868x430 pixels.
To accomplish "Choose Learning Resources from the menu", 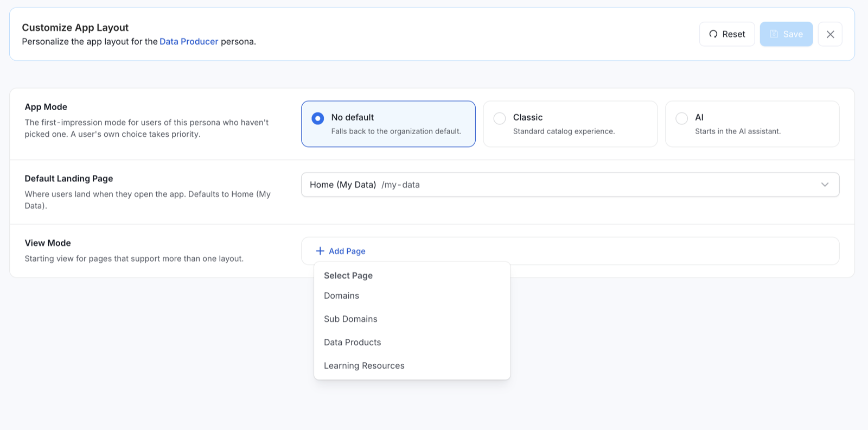I will point(412,366).
